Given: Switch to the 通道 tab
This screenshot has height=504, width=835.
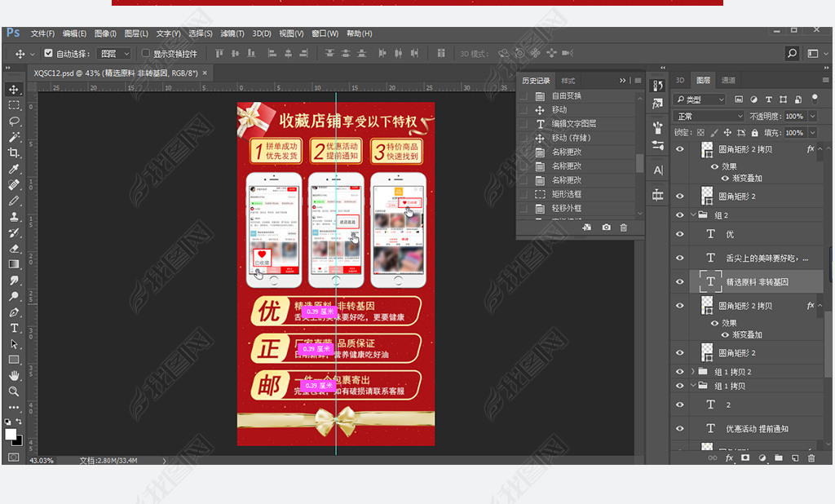Looking at the screenshot, I should (728, 80).
